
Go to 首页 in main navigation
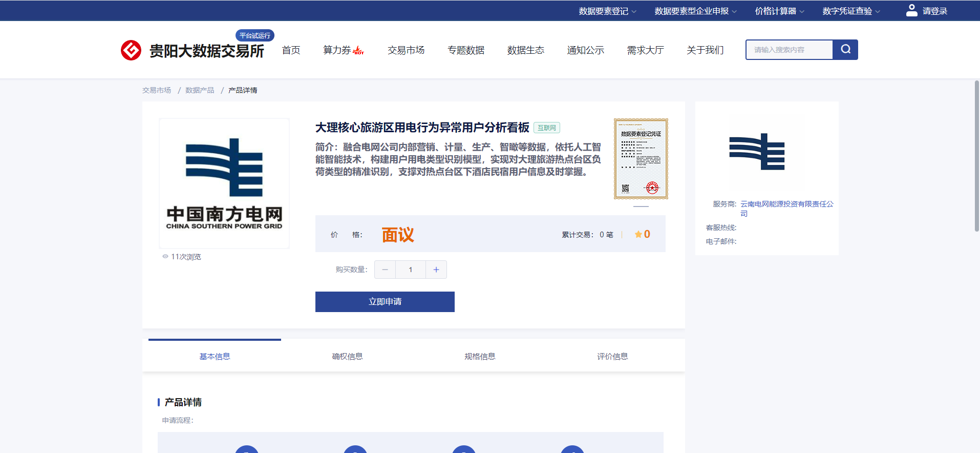(291, 50)
